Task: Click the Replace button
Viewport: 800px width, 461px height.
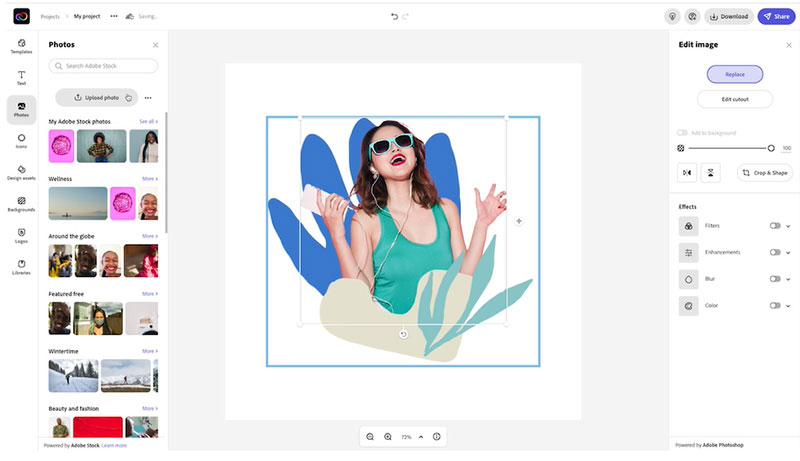Action: [735, 74]
